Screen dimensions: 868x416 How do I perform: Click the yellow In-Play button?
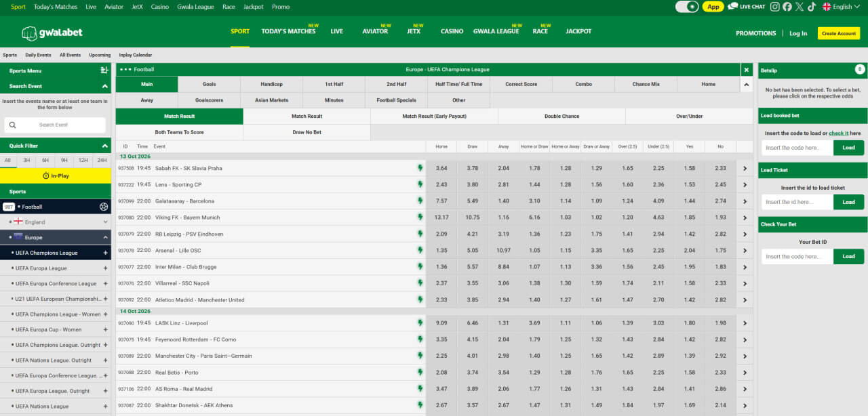[56, 175]
